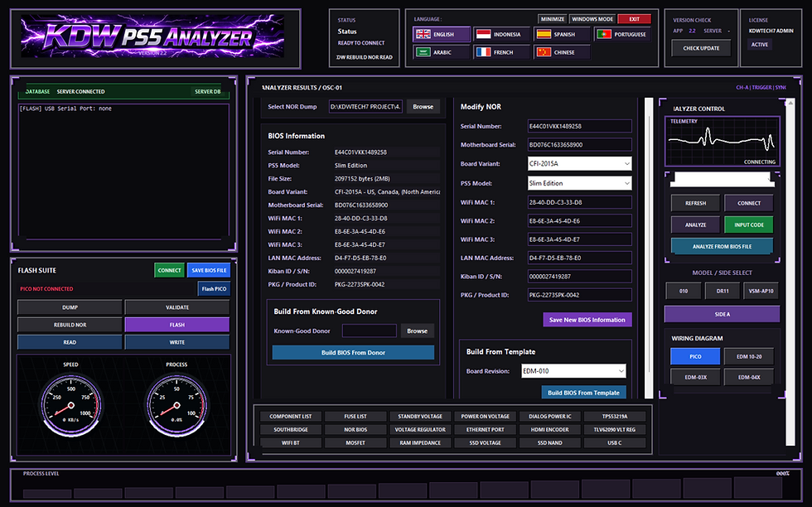Open the TPS53219A tab
The image size is (812, 507).
[x=614, y=417]
